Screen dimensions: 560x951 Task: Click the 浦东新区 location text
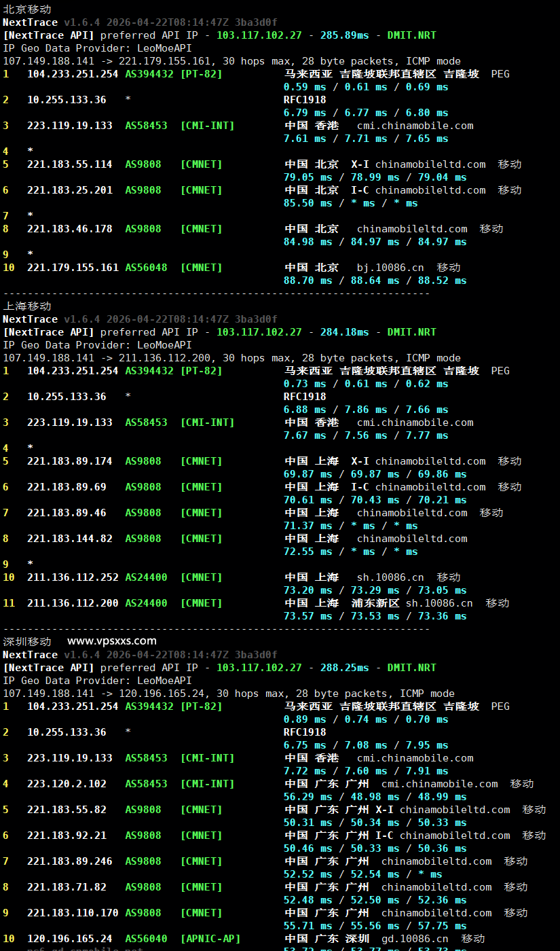pyautogui.click(x=375, y=603)
